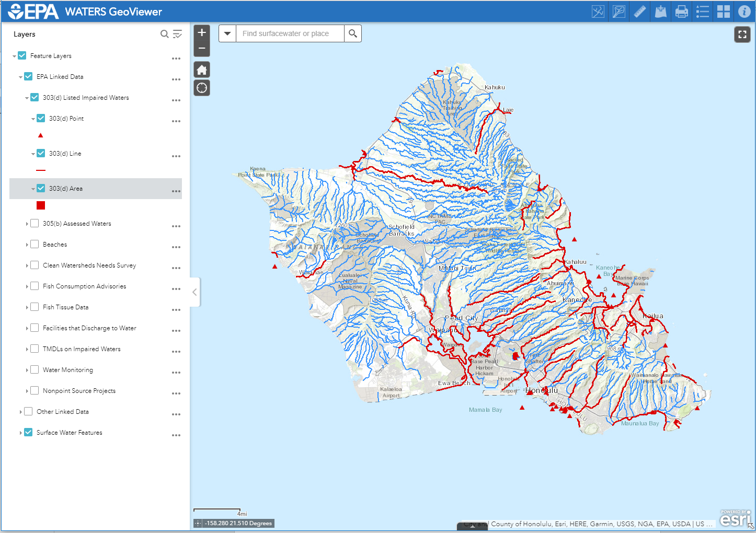Turn on the Beaches layer
Image resolution: width=756 pixels, height=533 pixels.
[34, 244]
